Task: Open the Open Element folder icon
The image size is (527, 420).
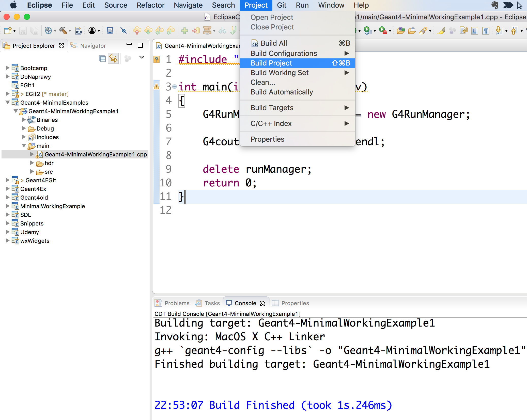Action: pyautogui.click(x=401, y=30)
